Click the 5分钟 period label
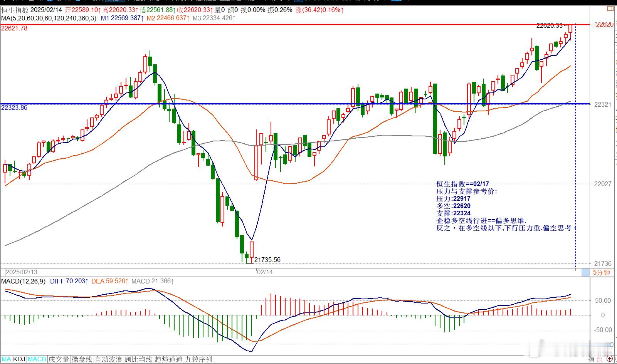The width and height of the screenshot is (617, 364). coord(601,273)
